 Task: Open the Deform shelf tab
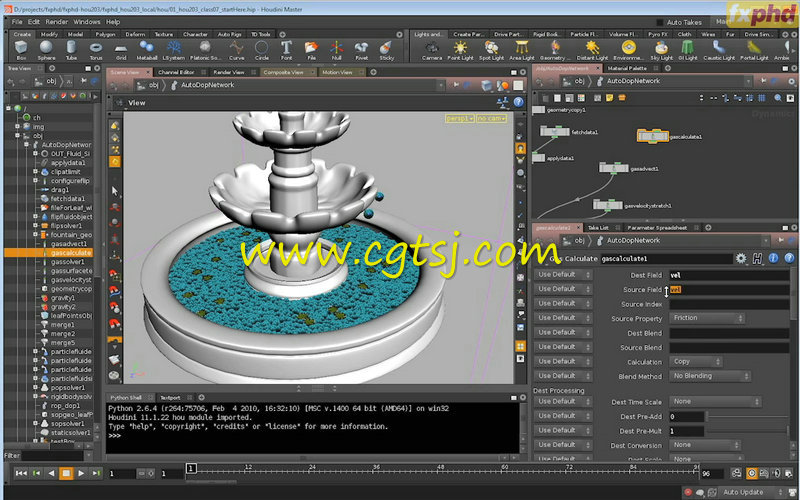135,34
